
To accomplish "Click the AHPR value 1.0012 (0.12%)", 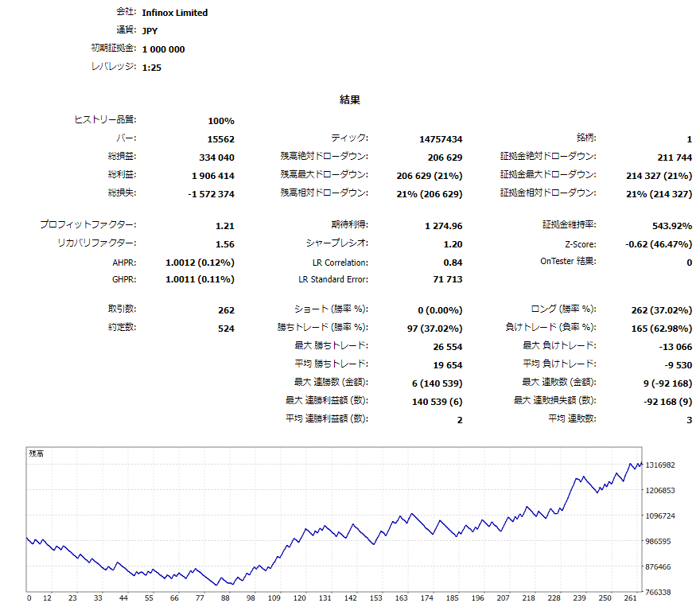I will [x=200, y=263].
